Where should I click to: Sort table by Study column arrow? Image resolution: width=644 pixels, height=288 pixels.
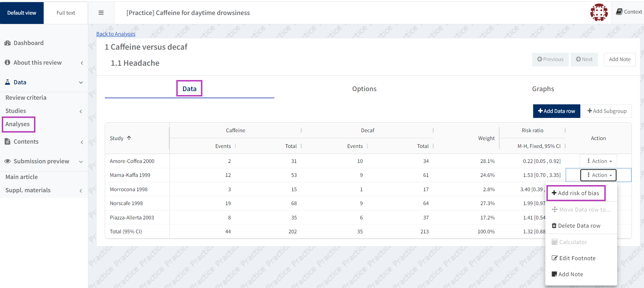point(129,138)
